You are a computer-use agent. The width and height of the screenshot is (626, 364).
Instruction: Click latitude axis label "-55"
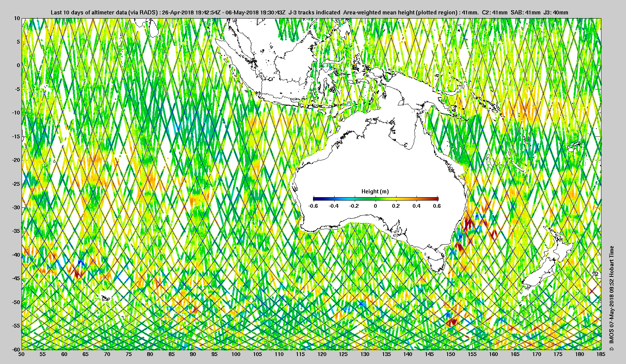coord(16,326)
